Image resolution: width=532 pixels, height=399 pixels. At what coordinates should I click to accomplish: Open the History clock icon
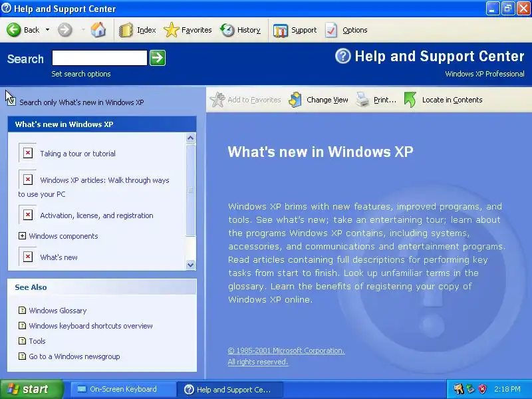point(227,30)
